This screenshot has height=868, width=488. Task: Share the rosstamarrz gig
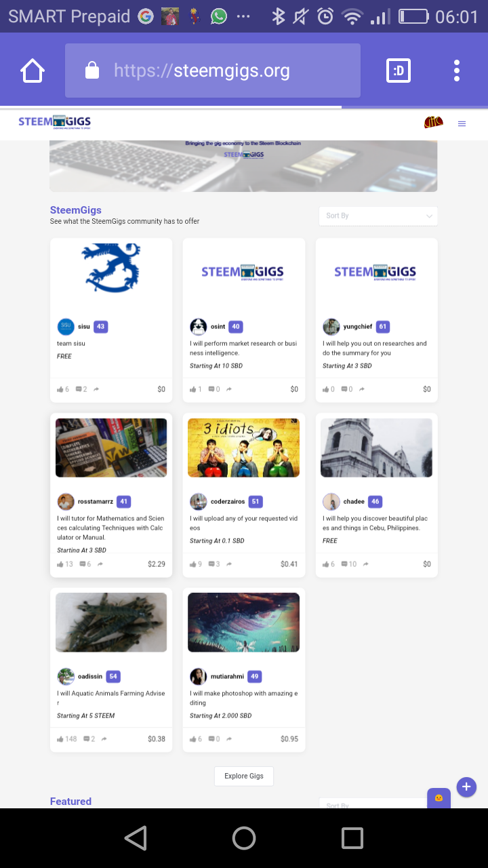pyautogui.click(x=101, y=564)
